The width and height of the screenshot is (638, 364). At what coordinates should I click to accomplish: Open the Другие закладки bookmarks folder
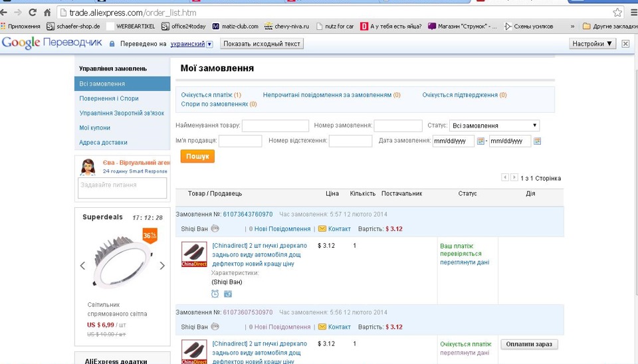pyautogui.click(x=610, y=26)
